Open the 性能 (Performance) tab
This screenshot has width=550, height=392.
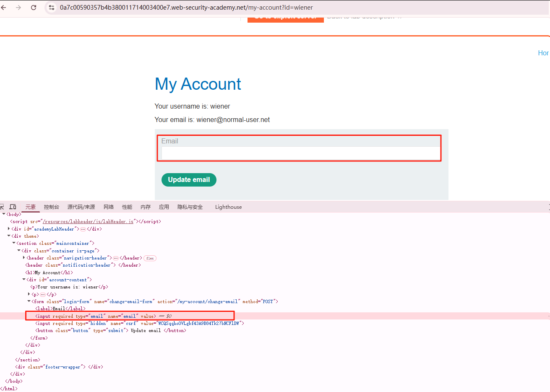(127, 207)
